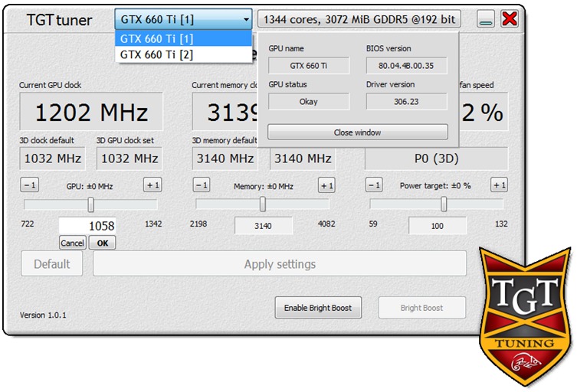This screenshot has width=577, height=392.
Task: Select GTX 660 Ti [1] from list
Action: point(183,38)
